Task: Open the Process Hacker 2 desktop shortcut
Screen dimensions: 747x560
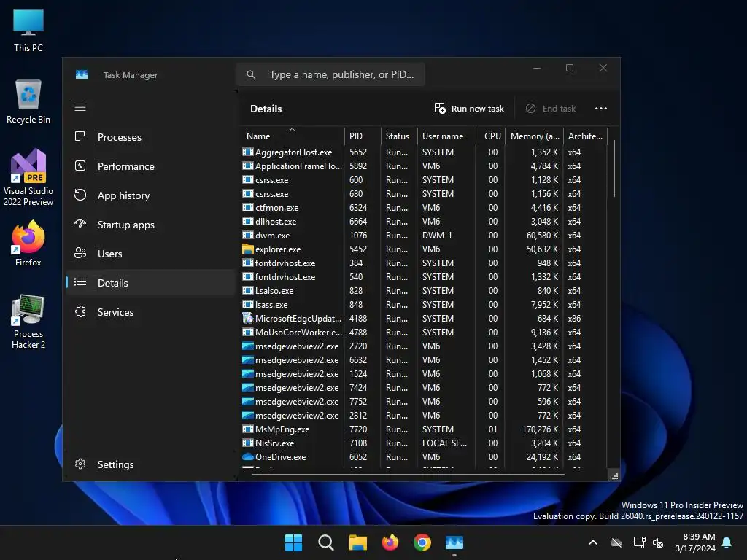Action: tap(28, 322)
